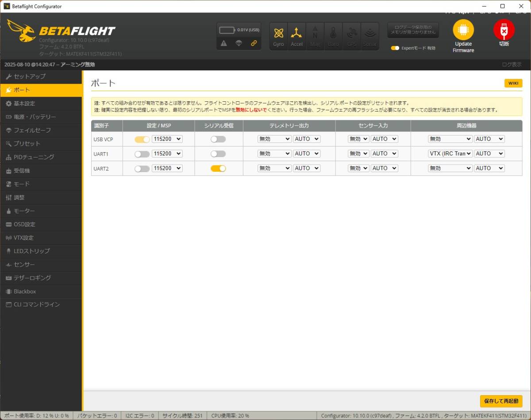This screenshot has width=531, height=420.
Task: Open 受信機 tab
Action: (41, 171)
